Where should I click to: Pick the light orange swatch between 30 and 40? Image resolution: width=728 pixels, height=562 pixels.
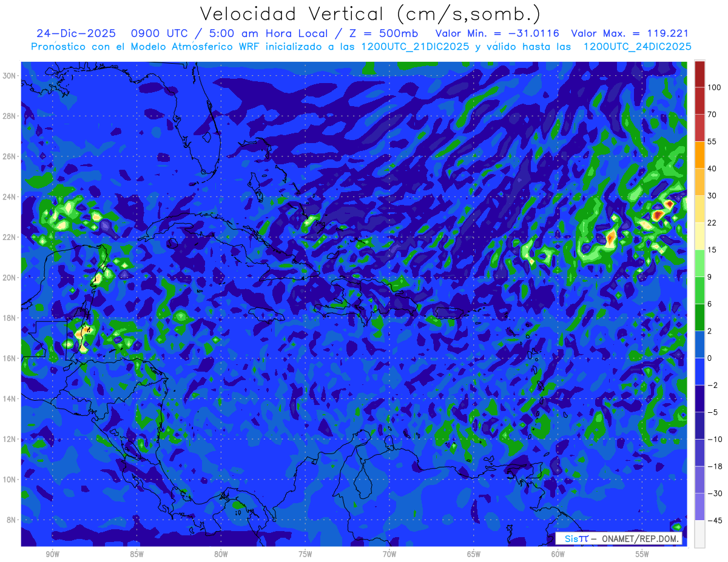click(699, 182)
